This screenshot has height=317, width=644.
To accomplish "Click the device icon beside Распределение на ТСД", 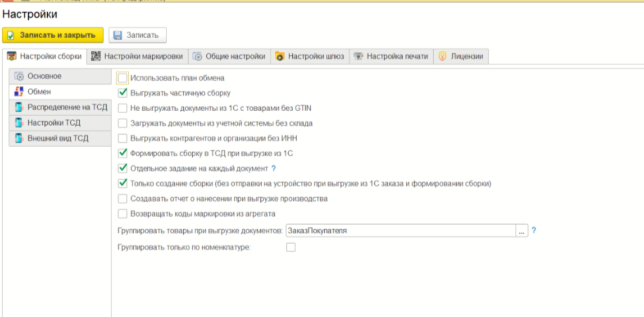I will (19, 107).
